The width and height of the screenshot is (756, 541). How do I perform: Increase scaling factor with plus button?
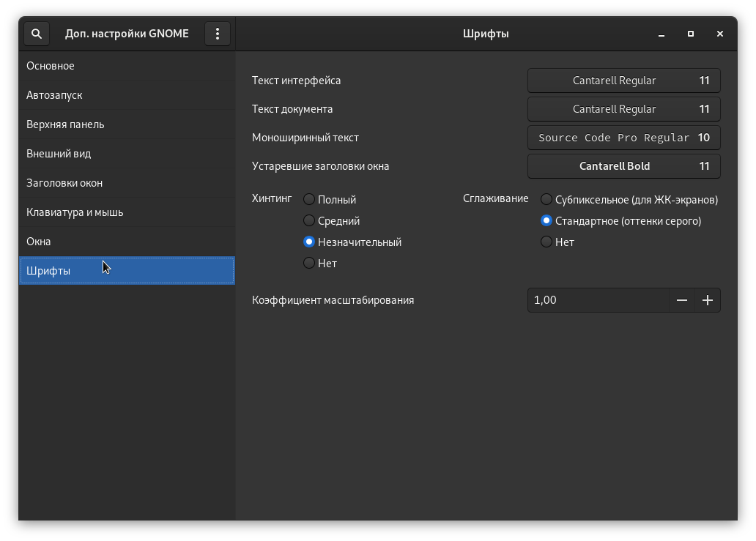708,300
